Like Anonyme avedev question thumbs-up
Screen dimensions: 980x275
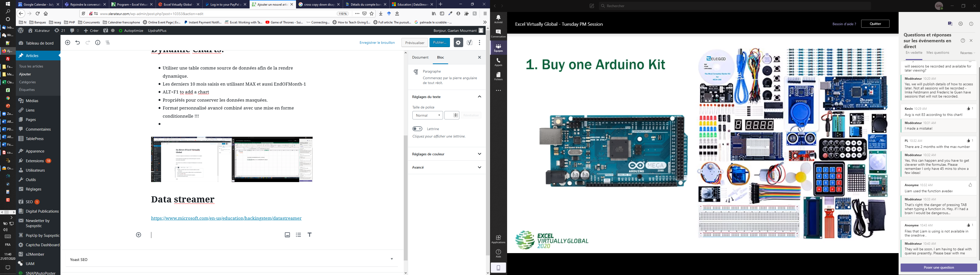970,185
